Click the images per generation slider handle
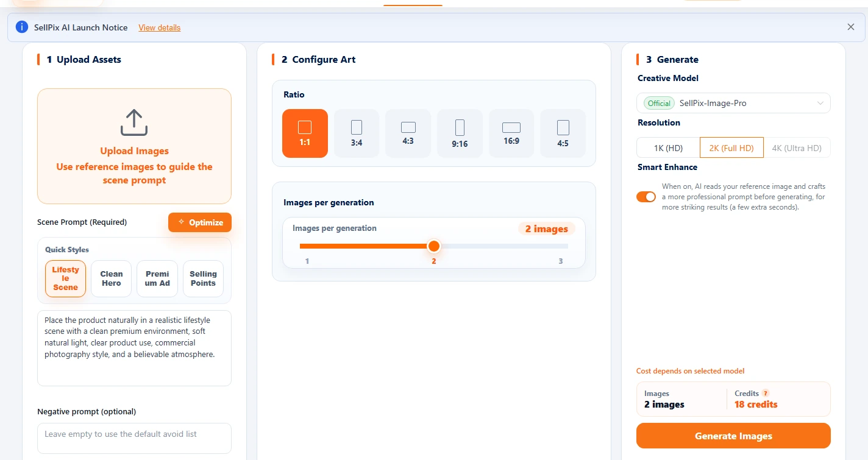This screenshot has width=868, height=460. tap(434, 246)
